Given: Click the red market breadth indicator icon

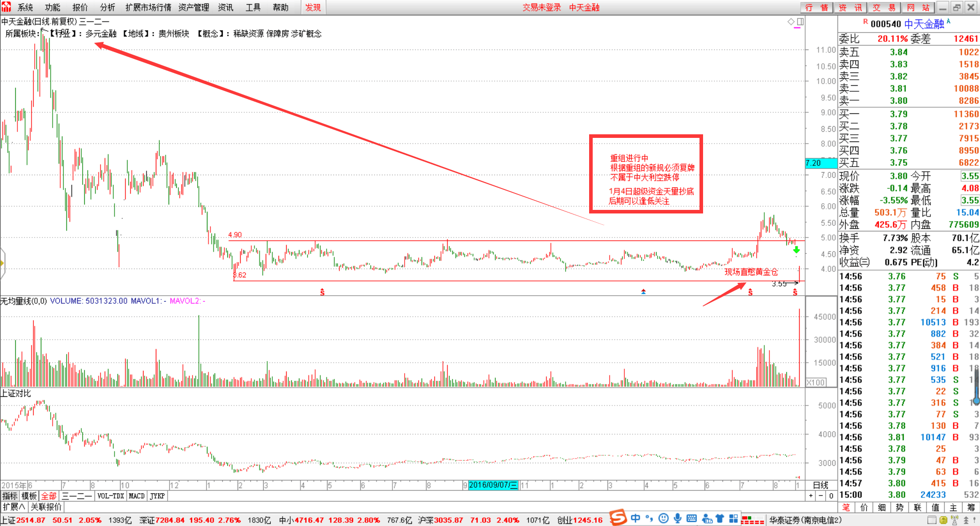Looking at the screenshot, I should click(x=753, y=520).
